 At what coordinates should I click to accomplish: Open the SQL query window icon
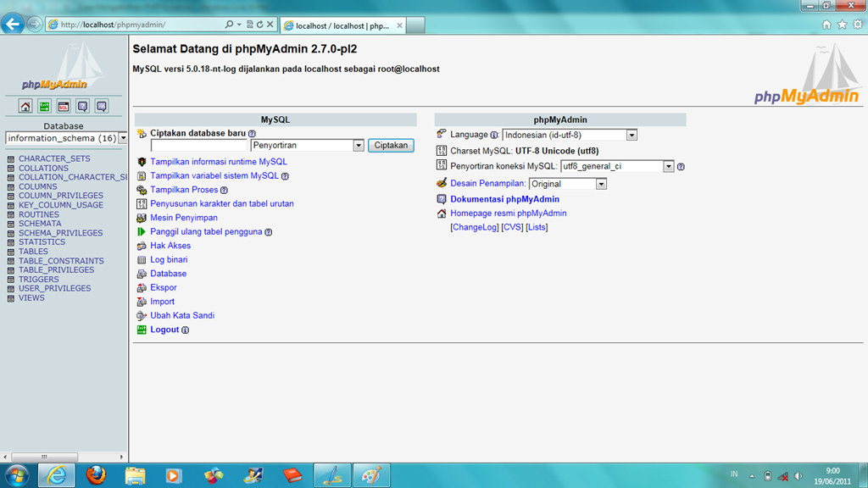[64, 106]
